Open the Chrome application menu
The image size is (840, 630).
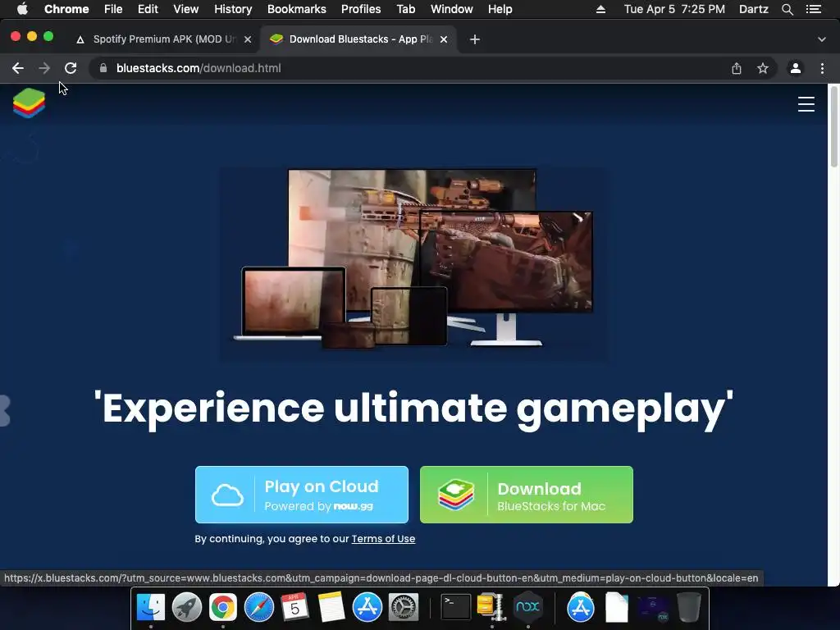click(x=66, y=9)
